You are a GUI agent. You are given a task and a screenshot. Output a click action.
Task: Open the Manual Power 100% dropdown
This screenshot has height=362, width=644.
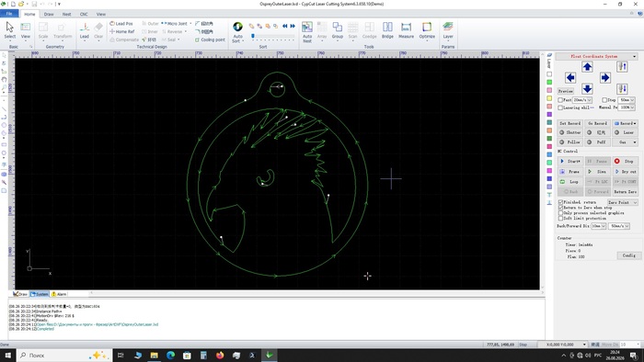(627, 107)
